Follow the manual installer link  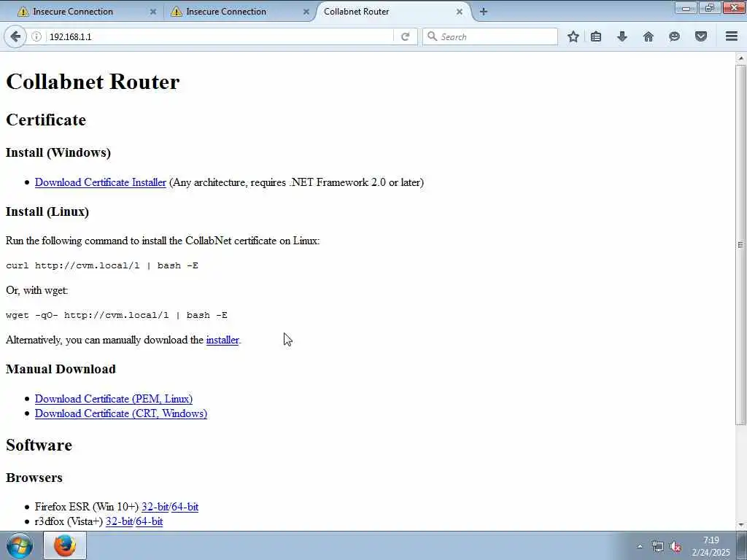[222, 340]
